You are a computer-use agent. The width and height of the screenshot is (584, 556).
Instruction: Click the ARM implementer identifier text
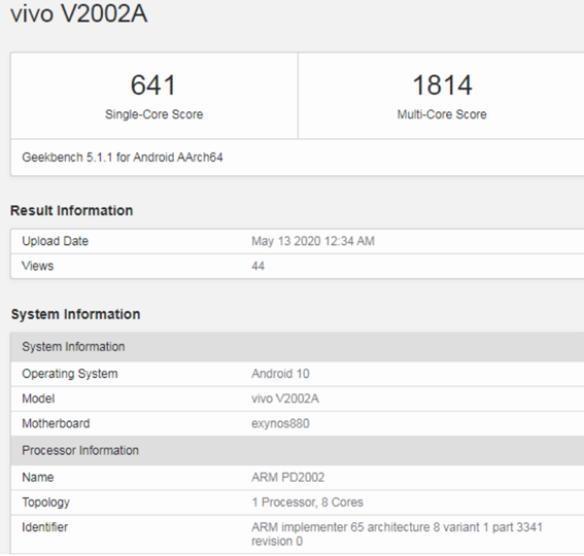(x=397, y=534)
